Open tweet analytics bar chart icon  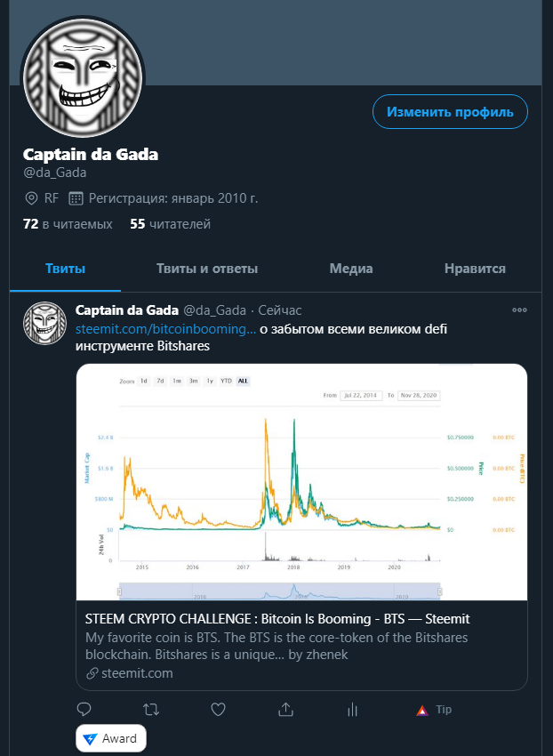(353, 709)
